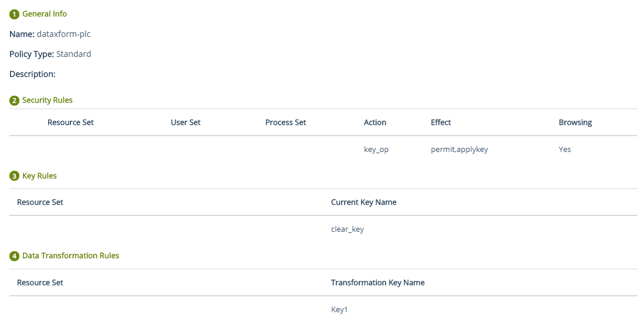Click the Key1 transformation key entry
Viewport: 644px width, 321px height.
pyautogui.click(x=339, y=309)
